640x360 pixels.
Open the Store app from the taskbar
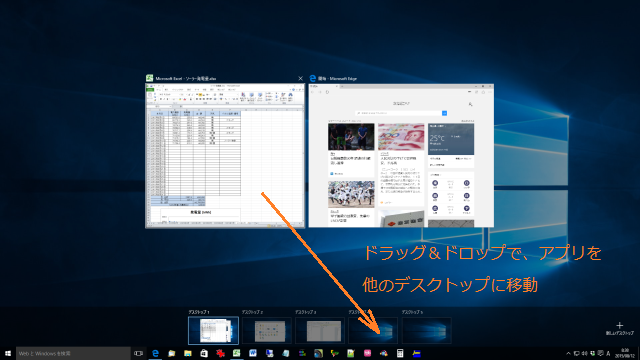point(204,353)
